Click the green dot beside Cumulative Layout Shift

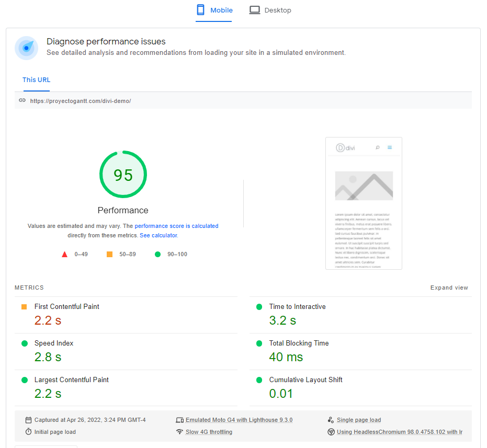pyautogui.click(x=259, y=380)
